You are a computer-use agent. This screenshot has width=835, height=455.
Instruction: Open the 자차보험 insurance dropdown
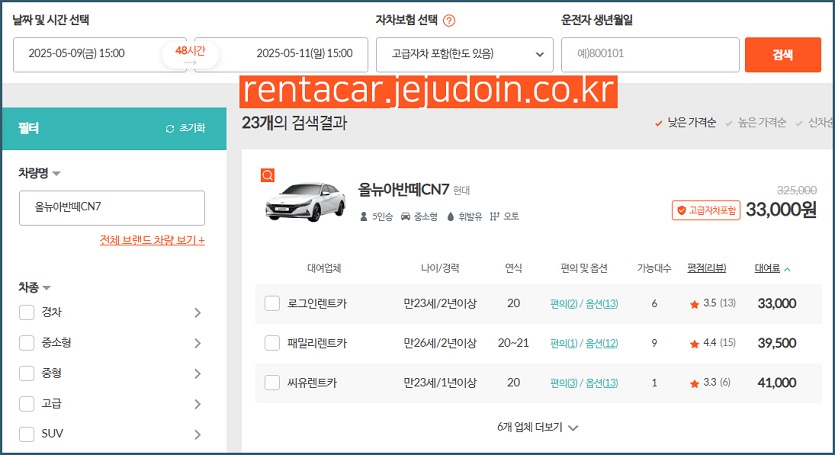point(464,54)
